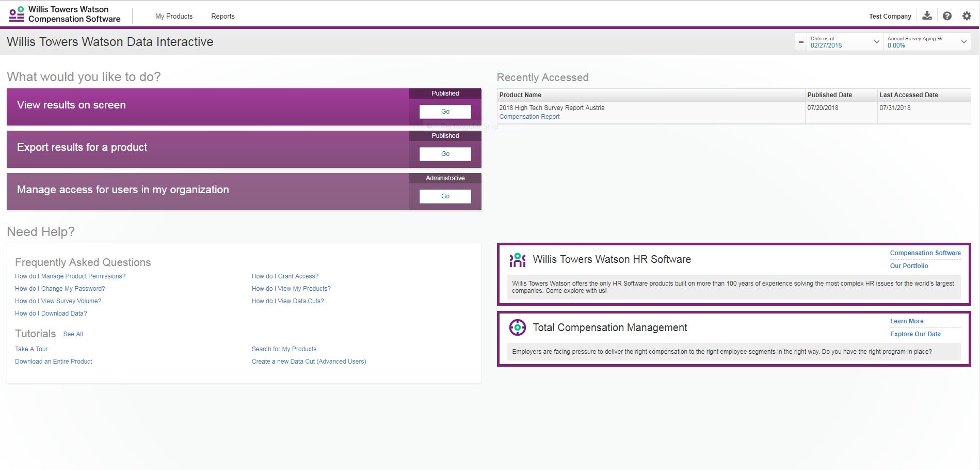The height and width of the screenshot is (470, 980).
Task: Click the HR Software people icon
Action: (517, 260)
